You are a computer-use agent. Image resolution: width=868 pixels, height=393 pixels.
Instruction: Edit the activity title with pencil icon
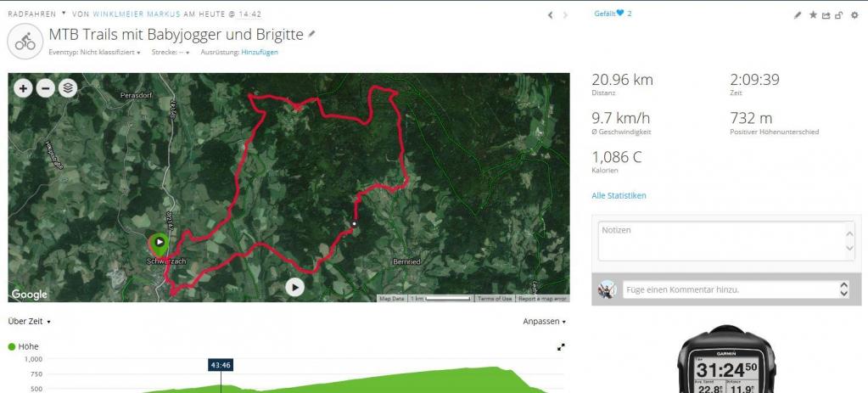[x=311, y=34]
